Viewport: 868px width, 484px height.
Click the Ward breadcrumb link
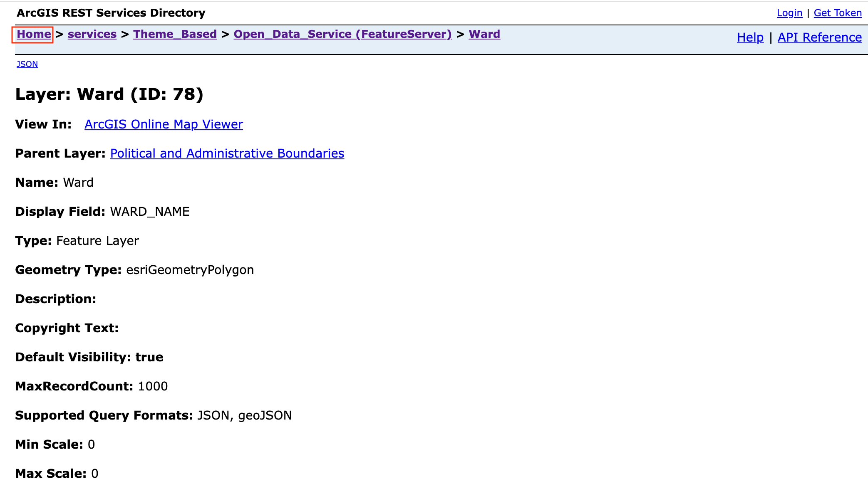pos(484,34)
